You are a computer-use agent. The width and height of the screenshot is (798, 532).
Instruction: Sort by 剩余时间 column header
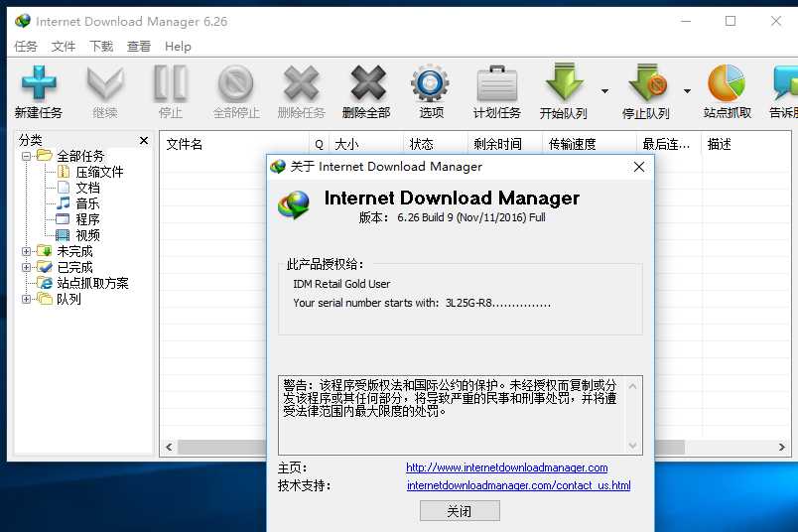(505, 144)
